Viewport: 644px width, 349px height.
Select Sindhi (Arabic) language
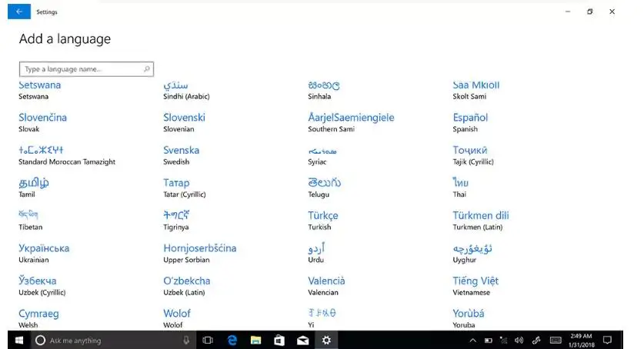click(186, 90)
